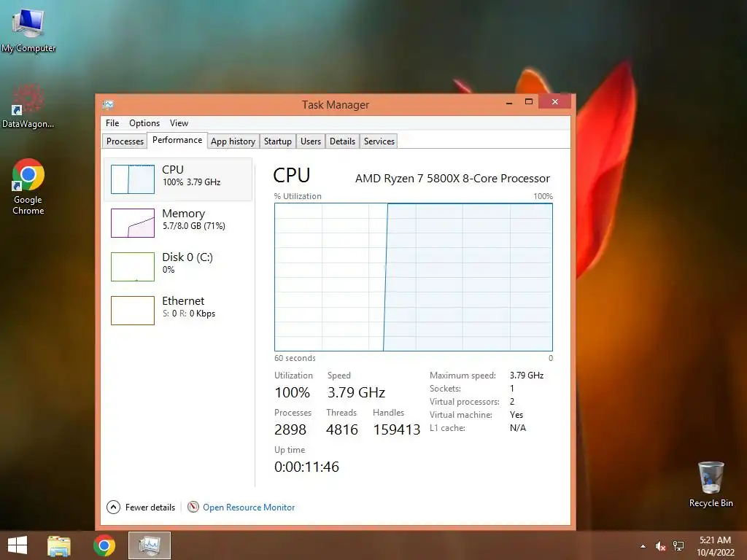Click the Ethernet graph thumbnail
The height and width of the screenshot is (560, 747).
click(x=133, y=311)
